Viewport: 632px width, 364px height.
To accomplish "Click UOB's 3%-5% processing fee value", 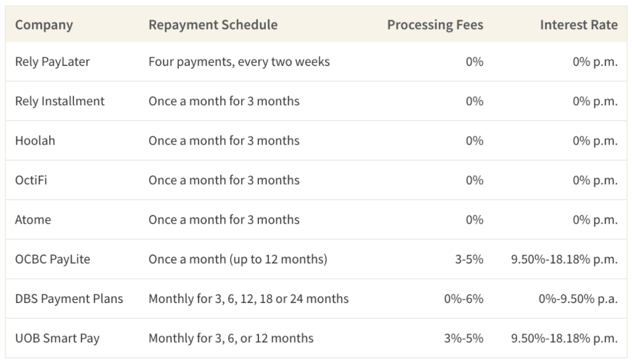I will (464, 338).
